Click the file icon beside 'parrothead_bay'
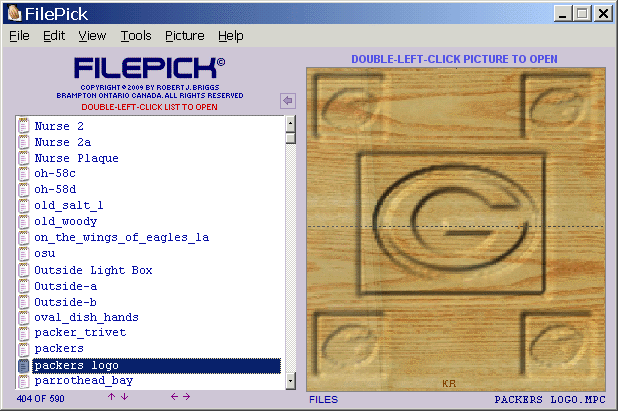The image size is (618, 411). [24, 381]
